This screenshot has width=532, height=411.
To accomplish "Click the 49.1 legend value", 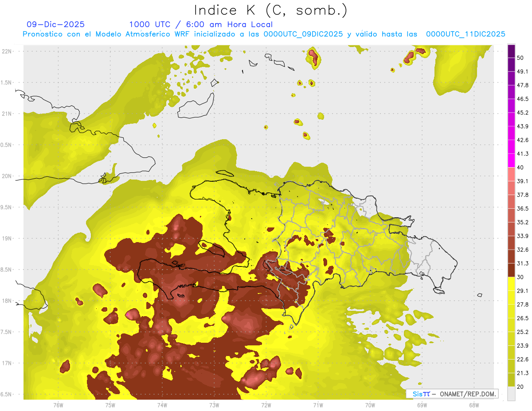I will click(522, 71).
